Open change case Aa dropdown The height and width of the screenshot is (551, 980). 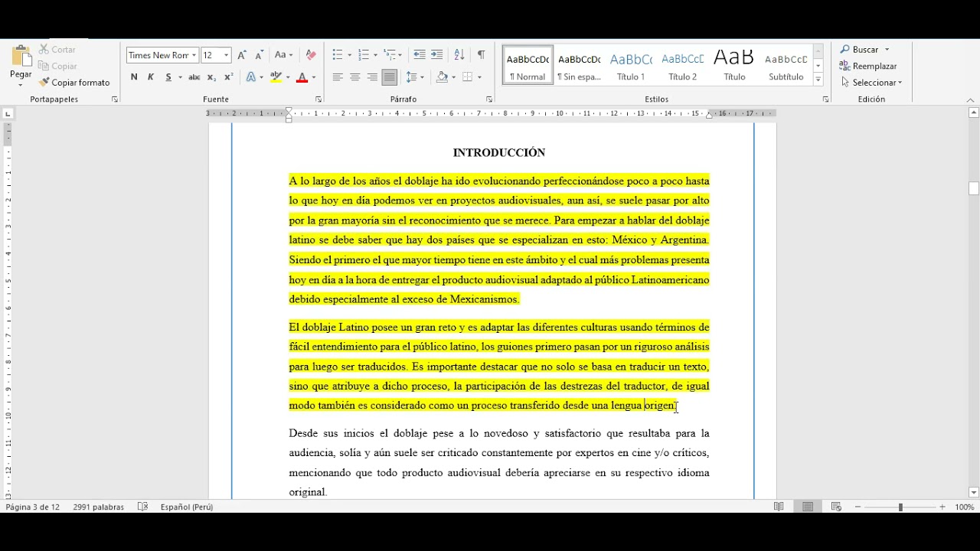click(284, 55)
